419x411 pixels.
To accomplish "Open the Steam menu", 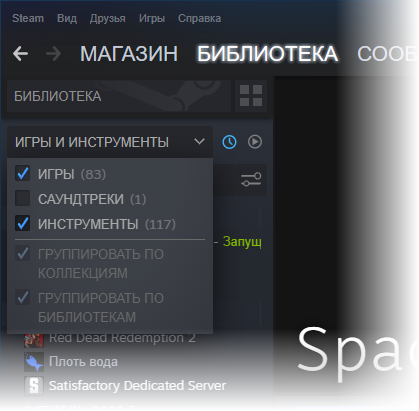I will 28,18.
